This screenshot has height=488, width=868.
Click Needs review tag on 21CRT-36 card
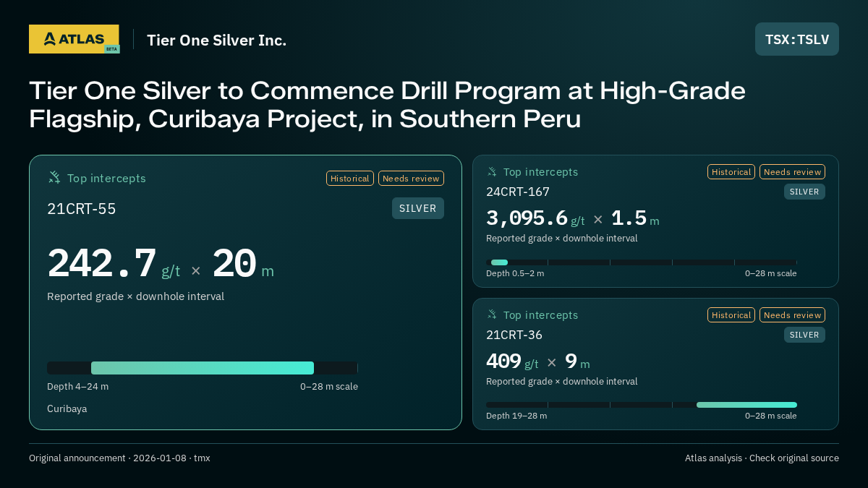click(792, 315)
